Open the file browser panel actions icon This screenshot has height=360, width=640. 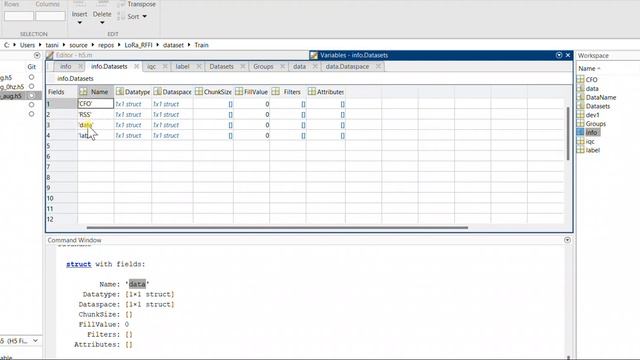(x=37, y=55)
